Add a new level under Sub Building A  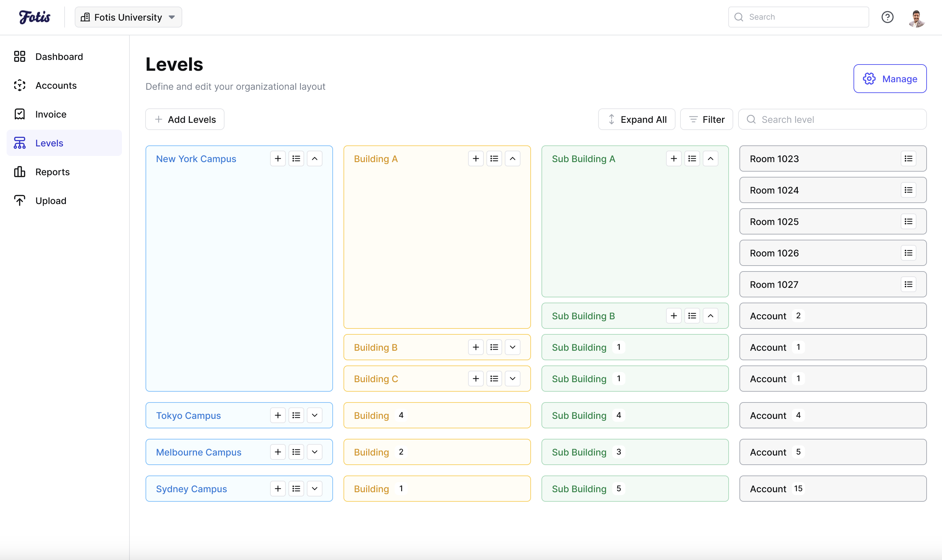tap(674, 159)
